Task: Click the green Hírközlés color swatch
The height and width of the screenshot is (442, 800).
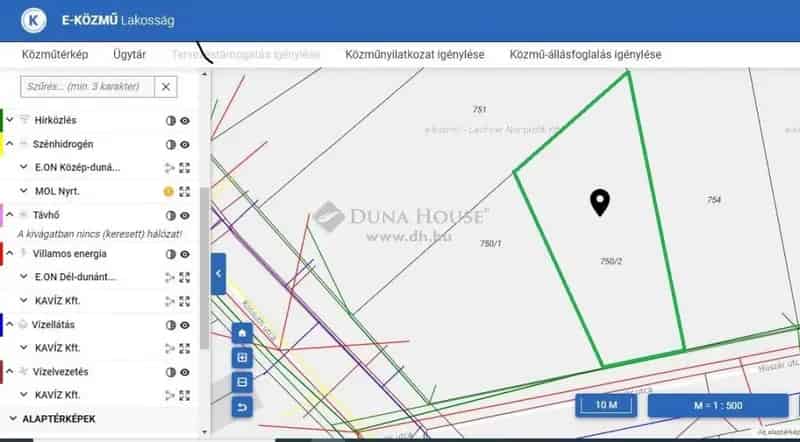Action: tap(2, 120)
